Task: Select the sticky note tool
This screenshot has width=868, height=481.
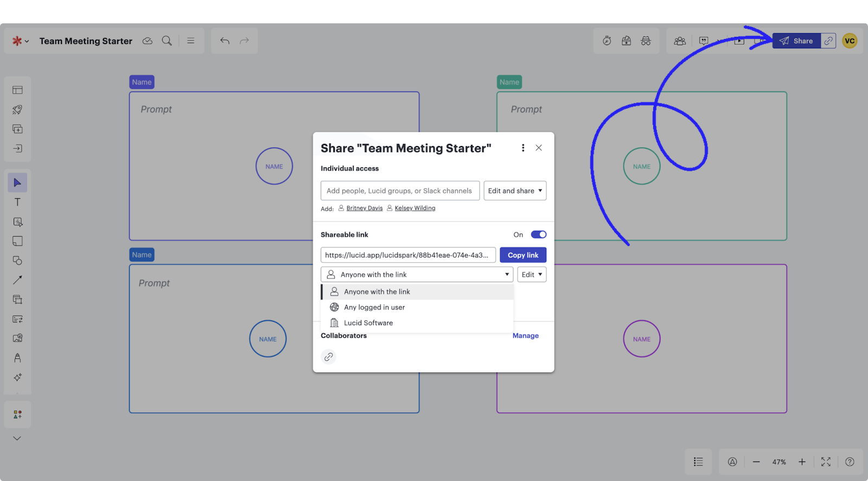Action: click(17, 241)
